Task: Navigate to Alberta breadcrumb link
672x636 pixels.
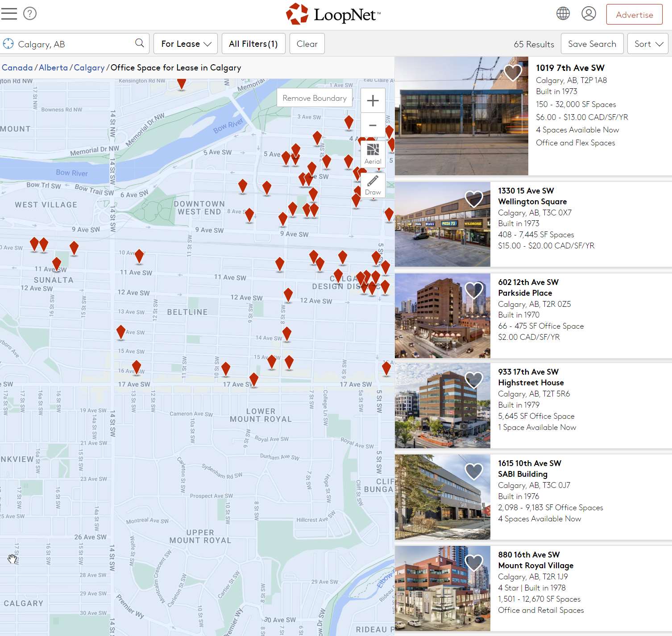Action: click(x=53, y=68)
